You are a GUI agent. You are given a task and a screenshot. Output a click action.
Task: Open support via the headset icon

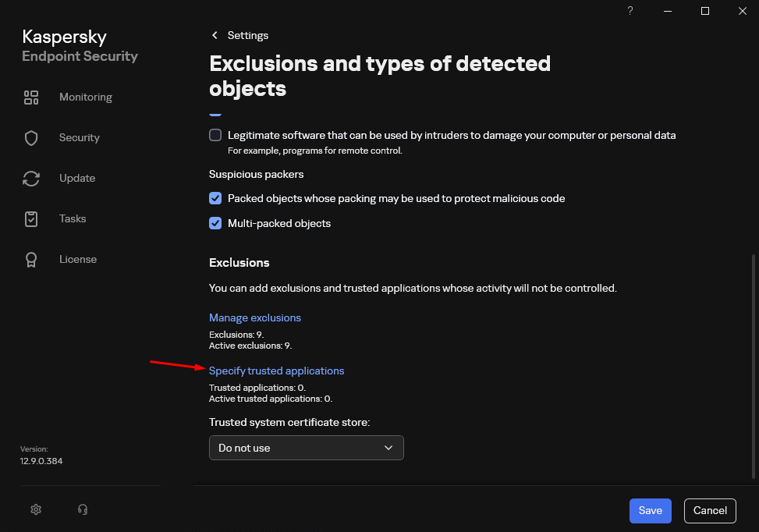tap(83, 509)
